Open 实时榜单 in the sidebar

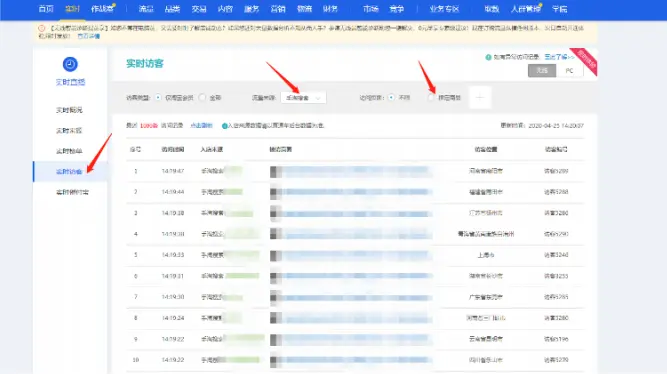[69, 151]
